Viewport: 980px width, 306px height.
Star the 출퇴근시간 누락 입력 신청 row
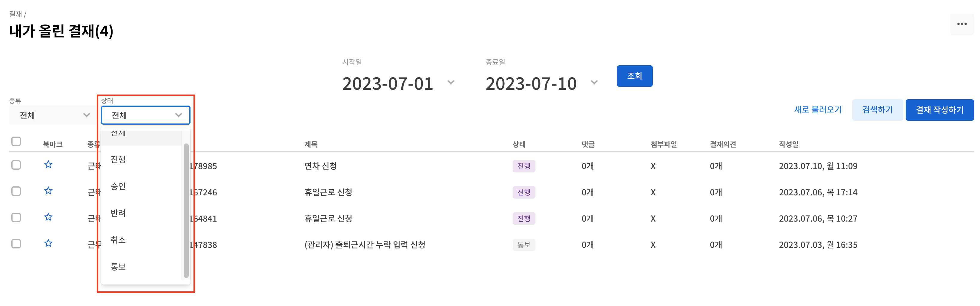click(48, 243)
